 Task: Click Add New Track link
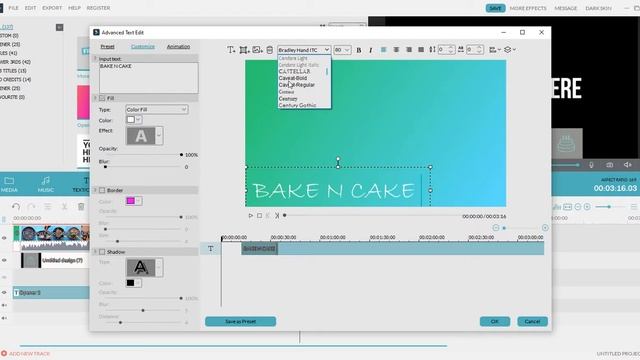[26, 353]
